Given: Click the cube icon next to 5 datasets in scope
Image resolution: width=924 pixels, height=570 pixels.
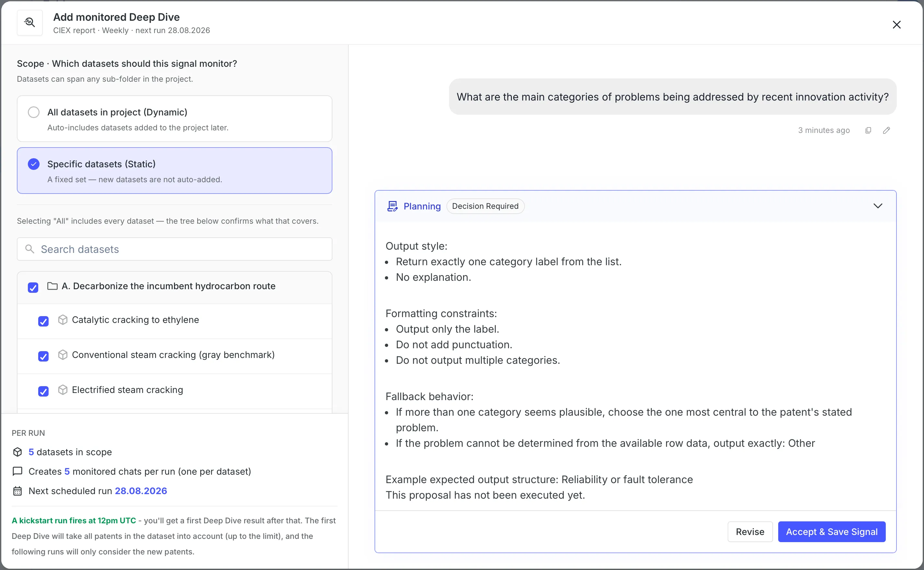Looking at the screenshot, I should click(x=17, y=452).
